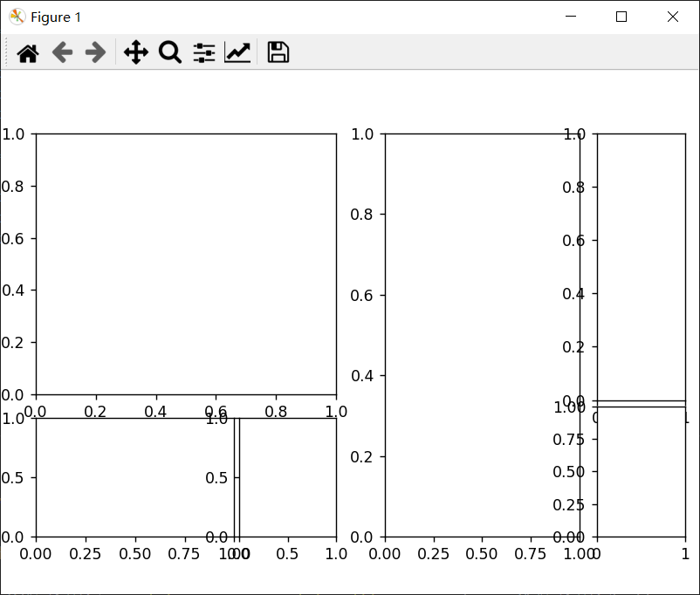
Task: Reset the view with the Home icon
Action: [28, 53]
